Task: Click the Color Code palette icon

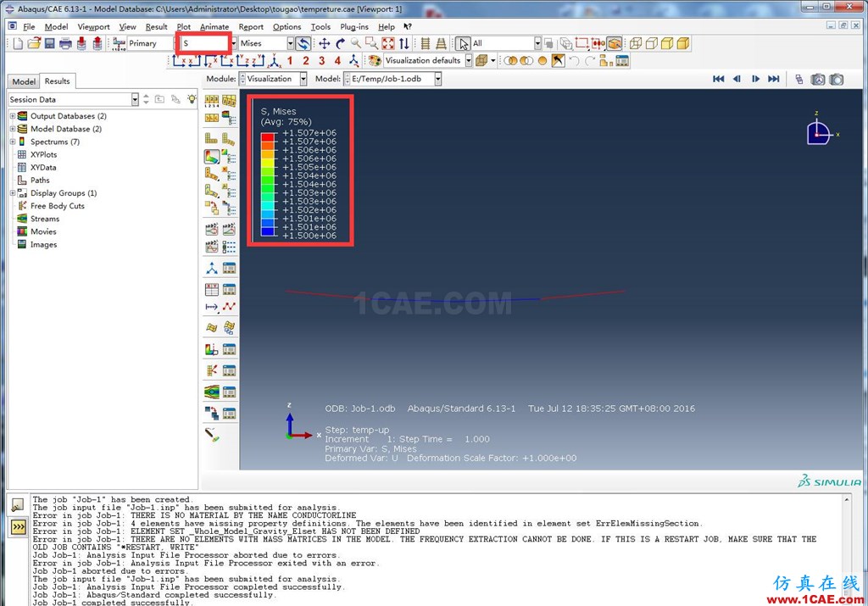Action: click(375, 61)
